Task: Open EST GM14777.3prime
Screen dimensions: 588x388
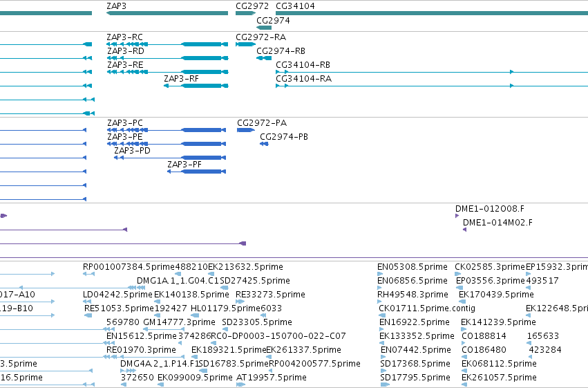Action: tap(179, 323)
